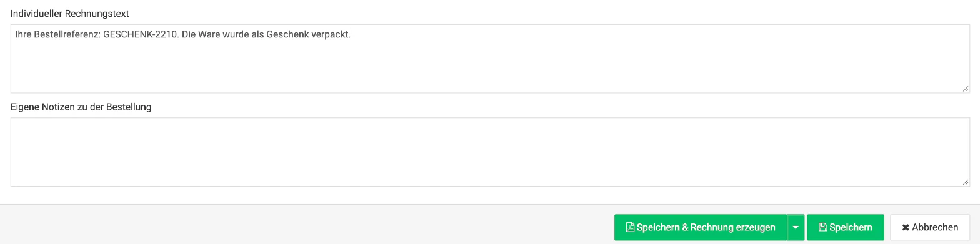Open the dropdown arrow beside Speichern & Rechnung erzeugen
The image size is (980, 244).
[x=796, y=227]
